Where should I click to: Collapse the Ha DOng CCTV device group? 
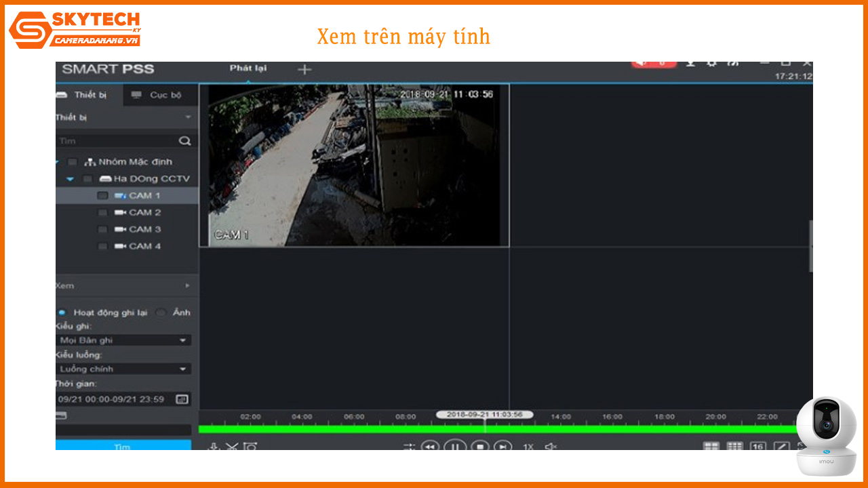click(69, 178)
